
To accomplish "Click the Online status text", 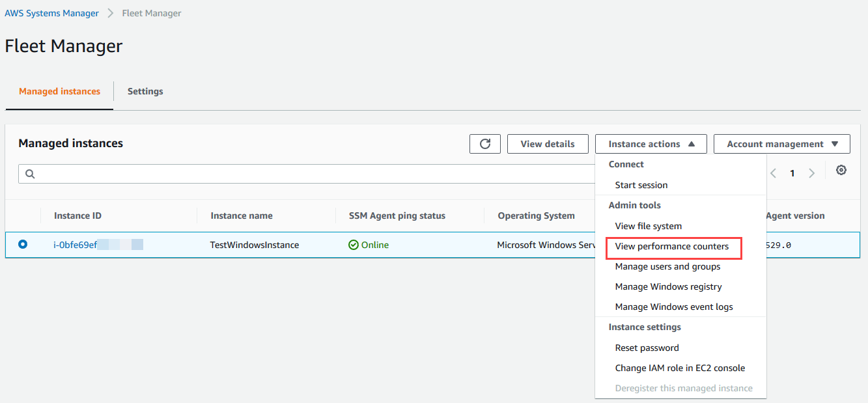I will 375,245.
